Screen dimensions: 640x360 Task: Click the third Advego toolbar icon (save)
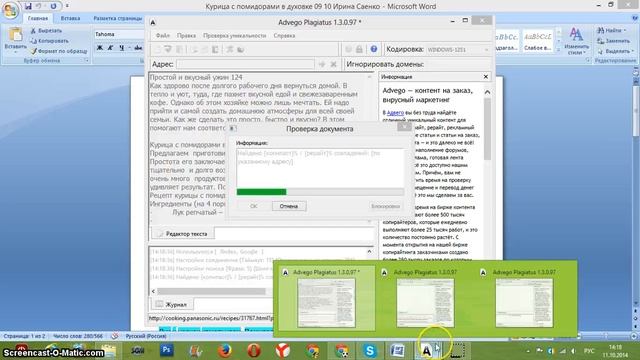180,49
